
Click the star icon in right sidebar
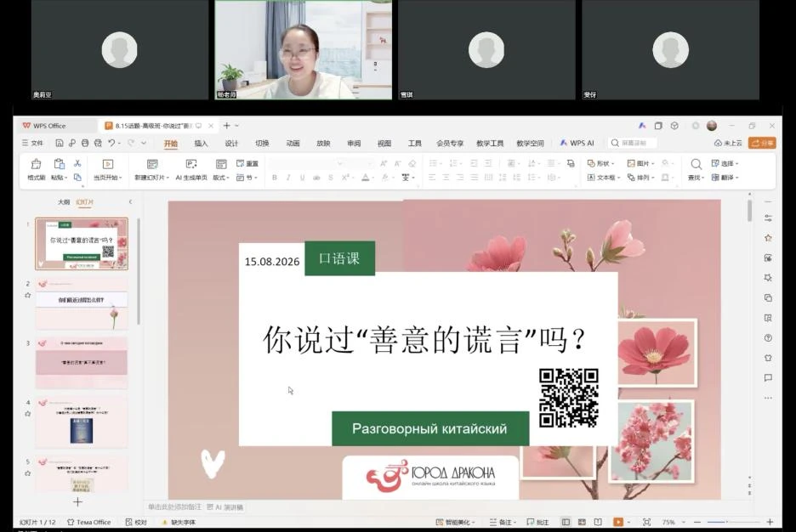[768, 238]
